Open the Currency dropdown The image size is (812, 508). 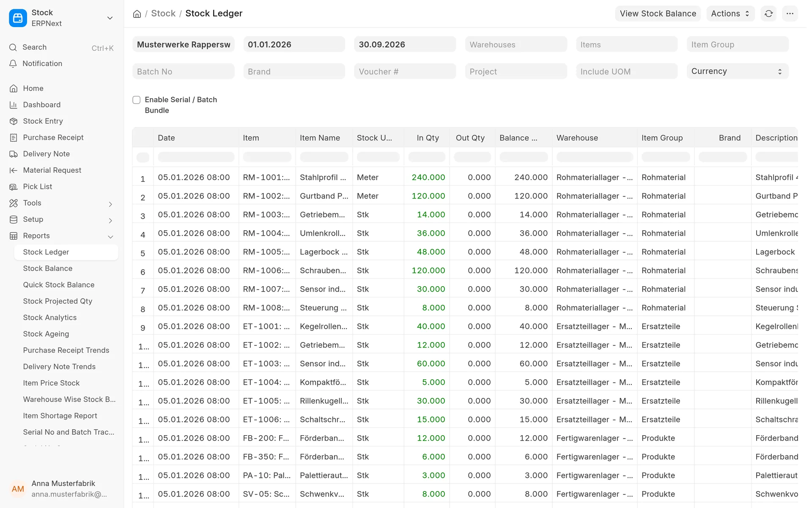[737, 72]
